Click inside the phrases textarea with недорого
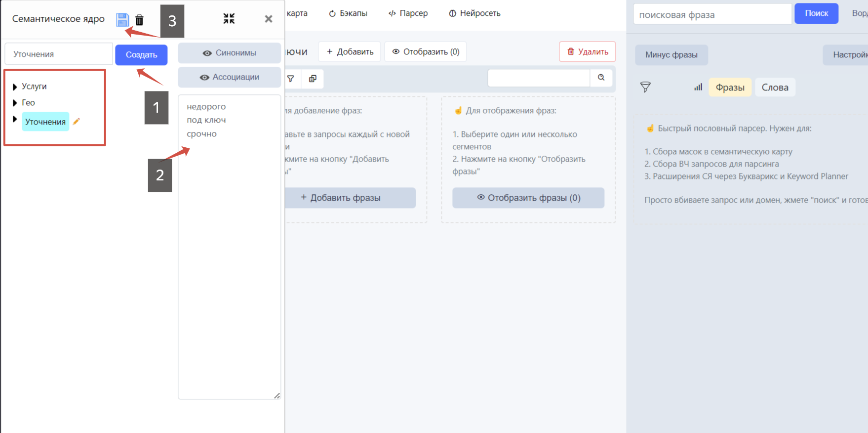The image size is (868, 433). [x=229, y=247]
